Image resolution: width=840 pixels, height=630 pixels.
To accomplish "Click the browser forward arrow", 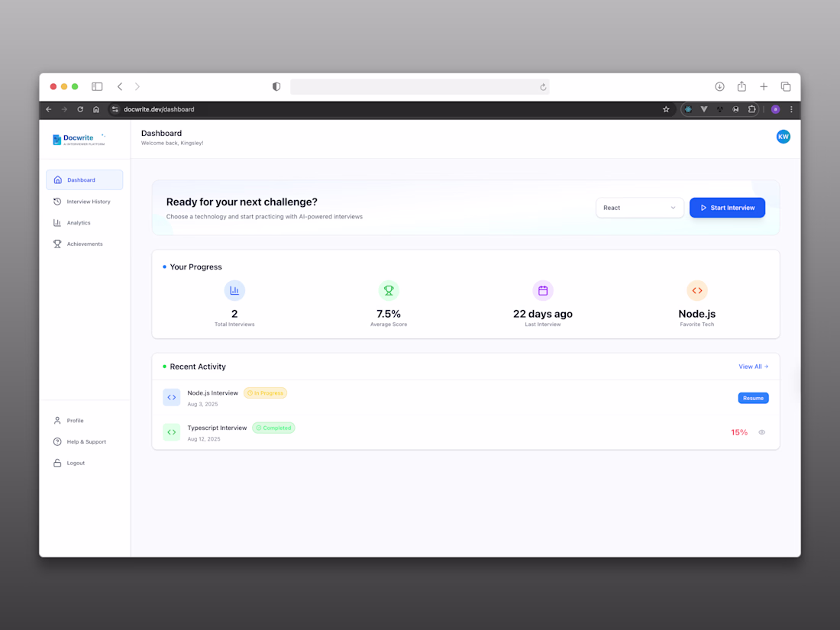I will (x=64, y=109).
